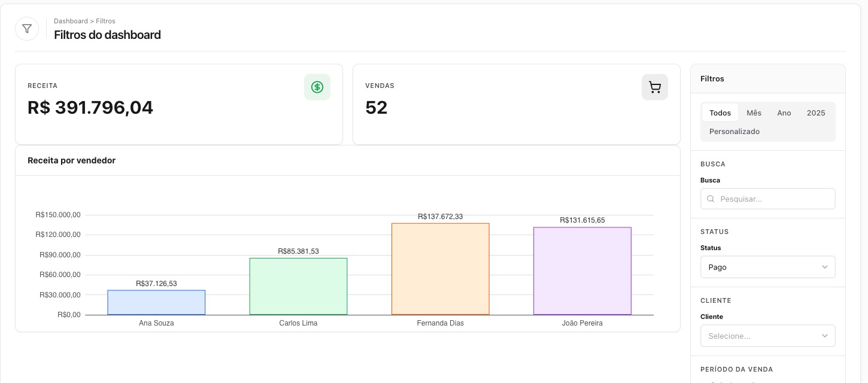Click the Fernanda Dias orange bar
Viewport: 868px width, 383px height.
click(x=441, y=269)
